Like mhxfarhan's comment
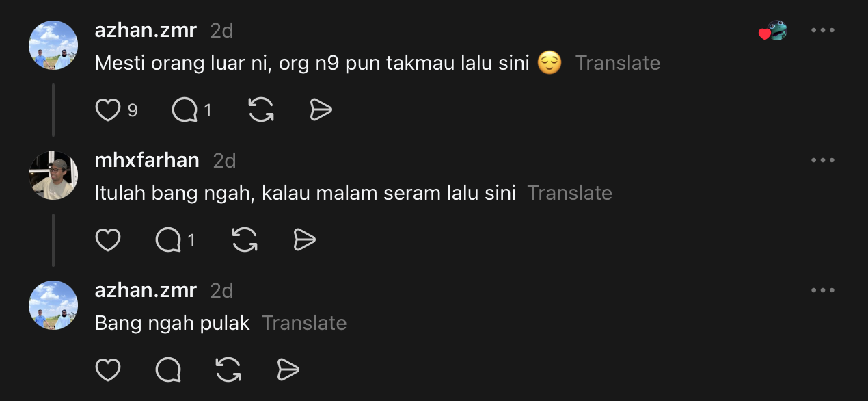This screenshot has height=401, width=868. click(x=108, y=240)
